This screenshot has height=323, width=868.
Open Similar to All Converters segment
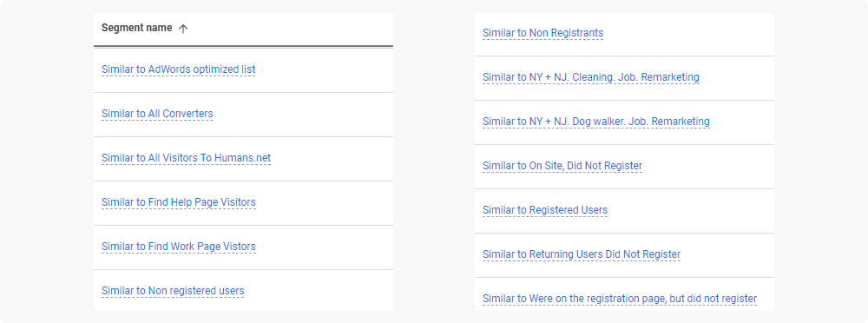pyautogui.click(x=157, y=114)
